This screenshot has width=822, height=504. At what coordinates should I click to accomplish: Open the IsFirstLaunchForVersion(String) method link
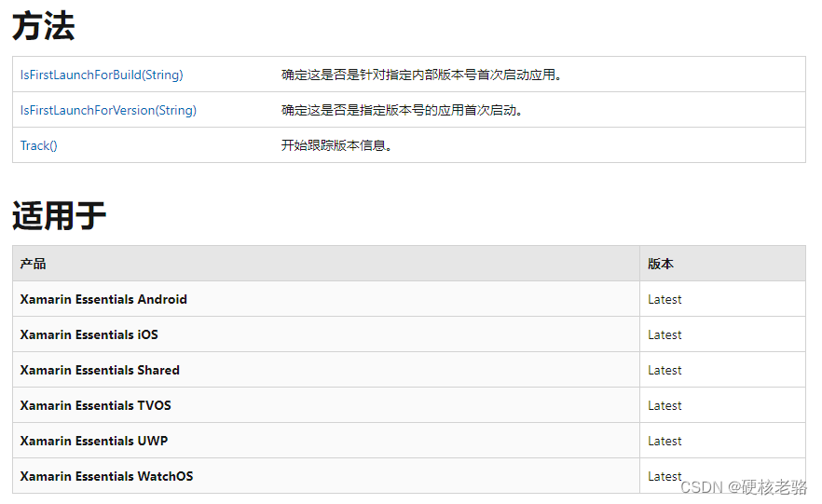pos(108,110)
